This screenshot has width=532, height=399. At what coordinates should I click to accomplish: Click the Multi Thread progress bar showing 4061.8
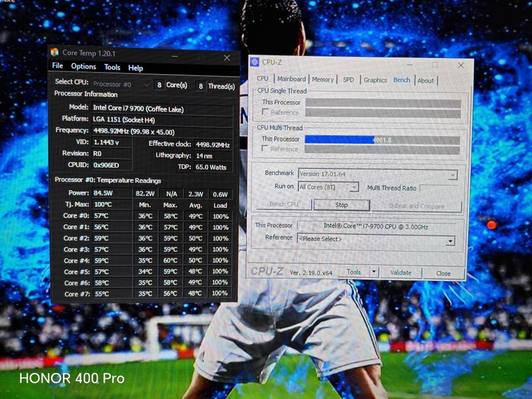point(382,140)
